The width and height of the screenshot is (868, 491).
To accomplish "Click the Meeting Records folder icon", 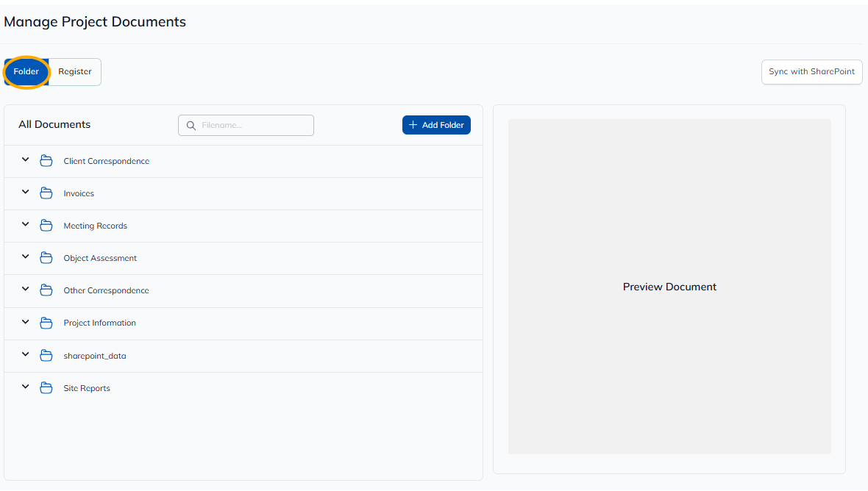I will [46, 226].
